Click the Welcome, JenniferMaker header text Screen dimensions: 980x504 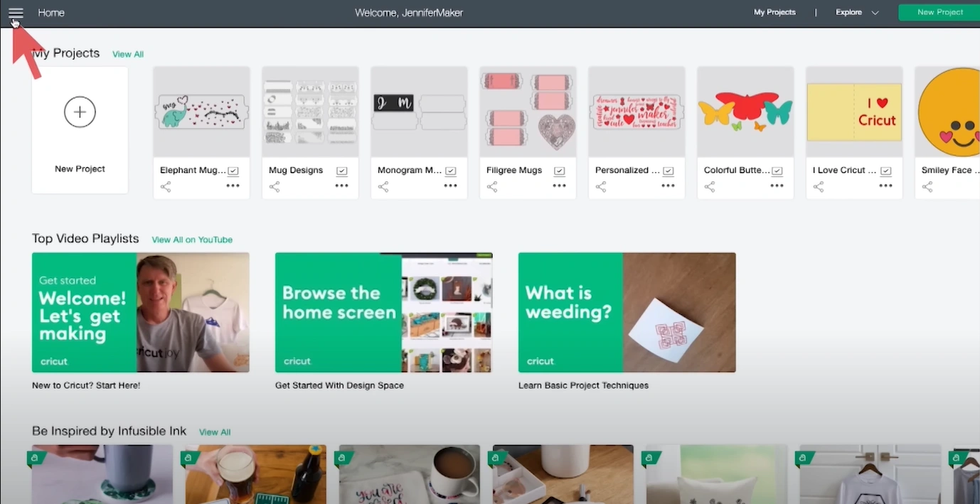pyautogui.click(x=409, y=13)
